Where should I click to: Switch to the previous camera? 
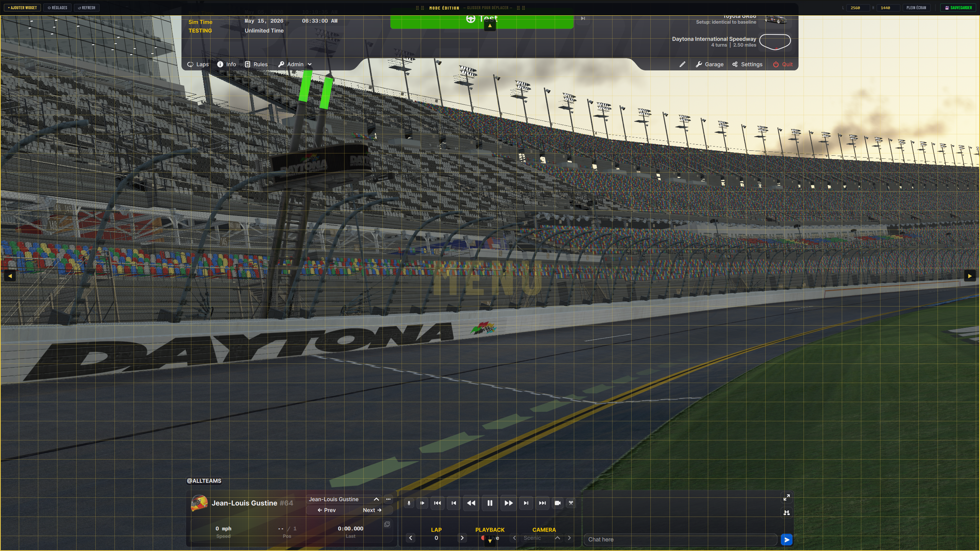pos(514,538)
